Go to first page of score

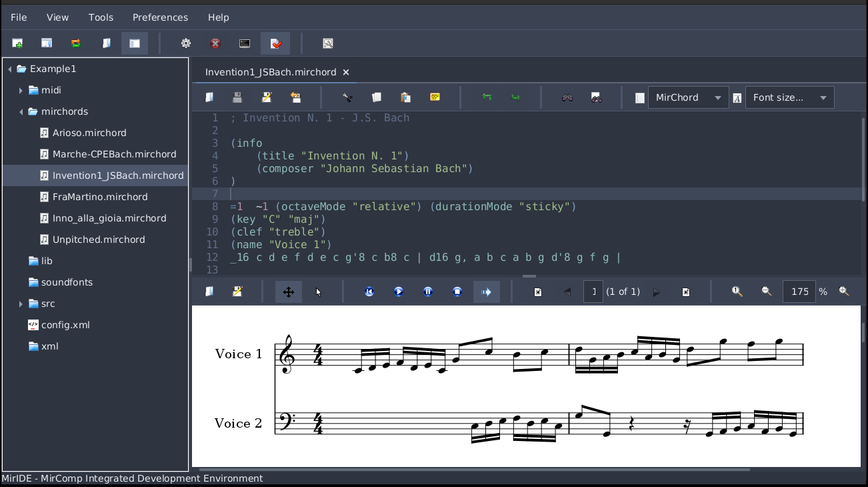538,292
